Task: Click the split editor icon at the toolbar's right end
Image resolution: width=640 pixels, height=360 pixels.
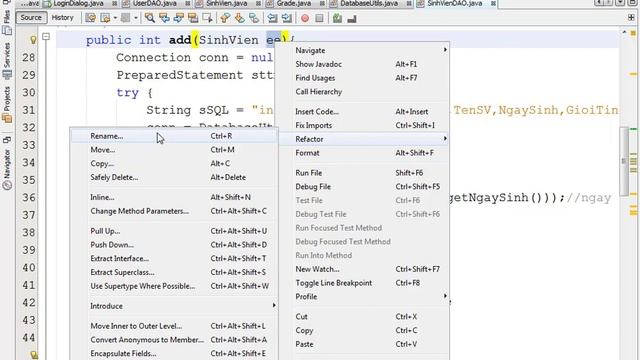Action: click(631, 18)
